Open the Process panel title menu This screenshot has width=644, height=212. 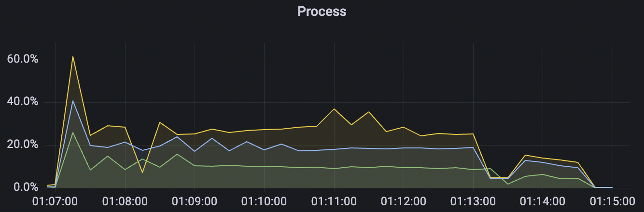(x=322, y=11)
